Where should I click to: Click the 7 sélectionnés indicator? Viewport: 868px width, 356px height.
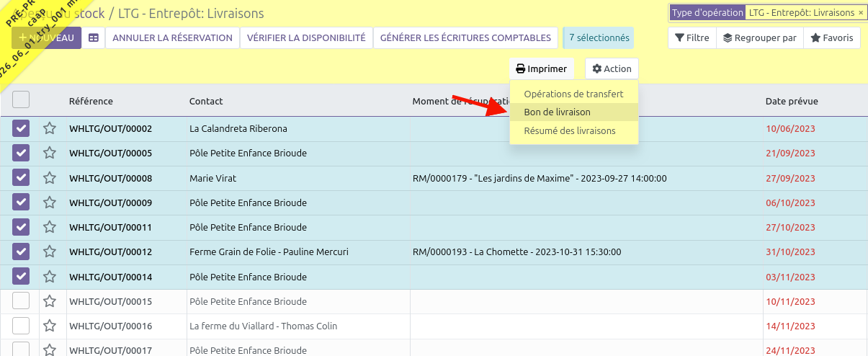tap(598, 38)
